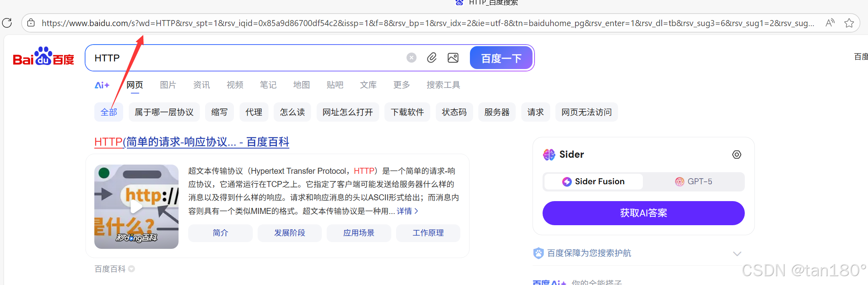Screen dimensions: 868x285
Task: Expand 百度保障为您搜索护航 chevron
Action: point(737,254)
